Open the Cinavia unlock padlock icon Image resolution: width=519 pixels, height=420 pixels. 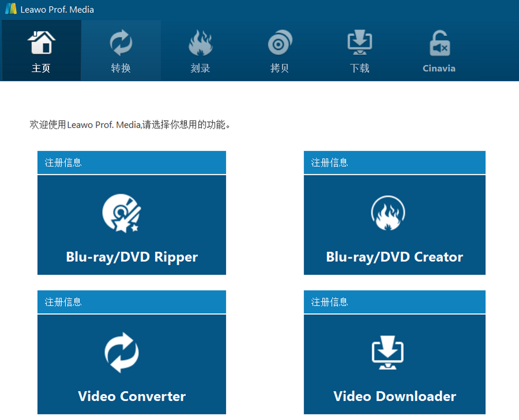[439, 43]
